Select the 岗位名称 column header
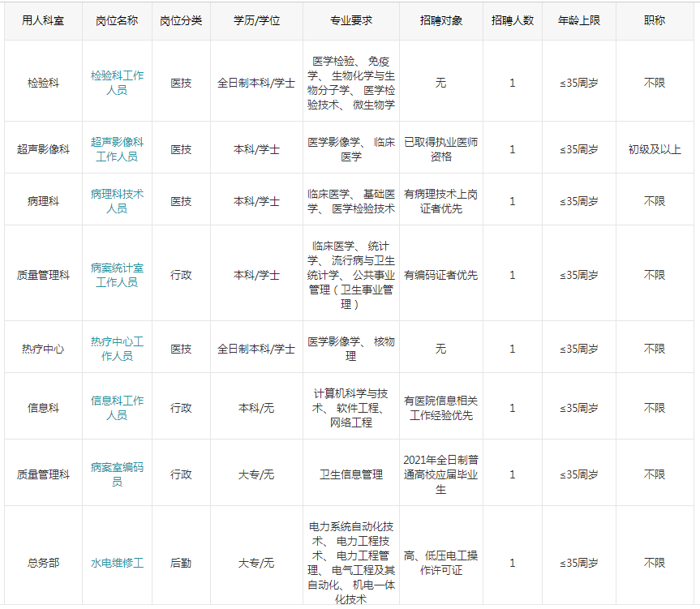Viewport: 700px width, 609px height. (117, 20)
